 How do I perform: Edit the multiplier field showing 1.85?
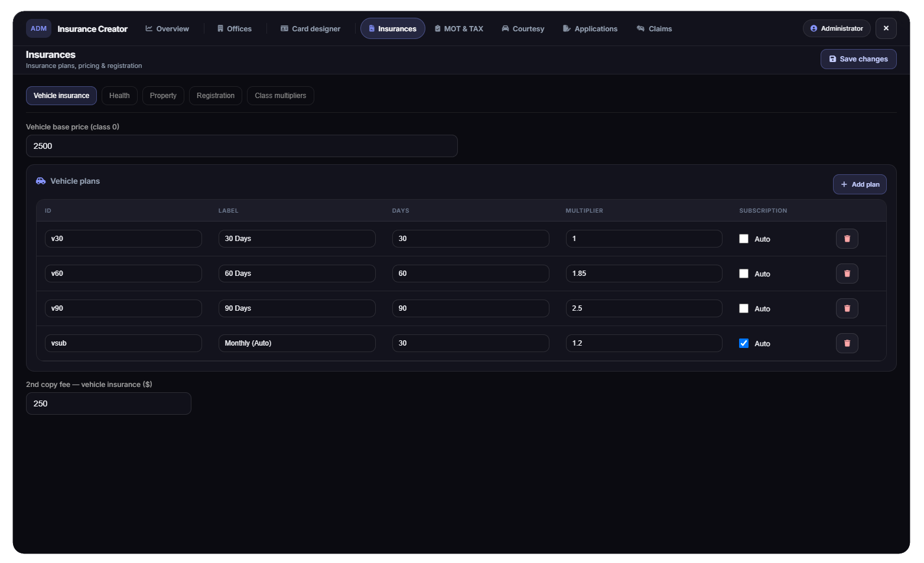coord(644,274)
